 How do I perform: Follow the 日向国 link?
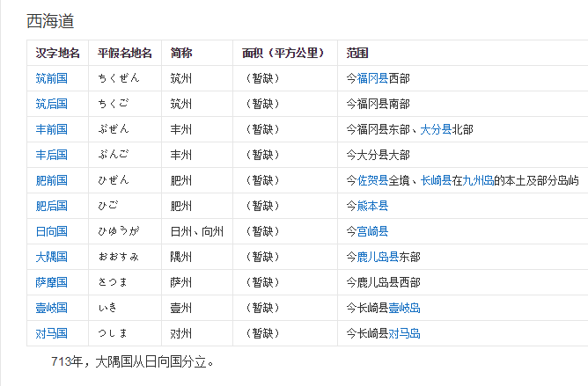51,231
